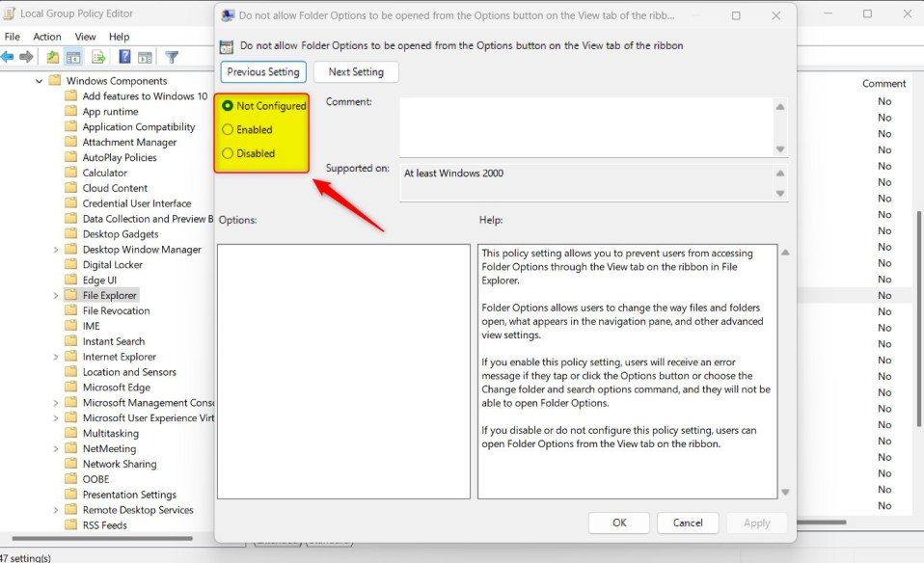Open the View menu
This screenshot has height=563, width=924.
coord(85,36)
